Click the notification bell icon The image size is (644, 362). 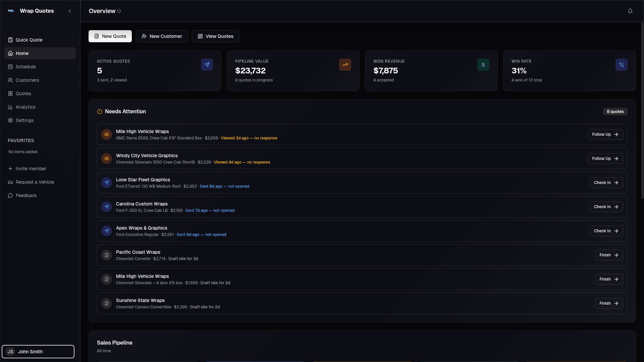tap(630, 11)
